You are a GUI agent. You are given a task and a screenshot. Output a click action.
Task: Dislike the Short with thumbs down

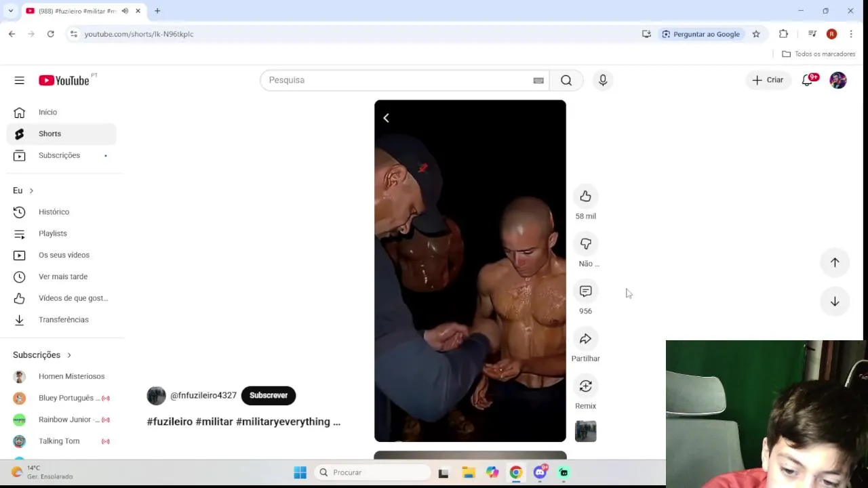point(585,244)
